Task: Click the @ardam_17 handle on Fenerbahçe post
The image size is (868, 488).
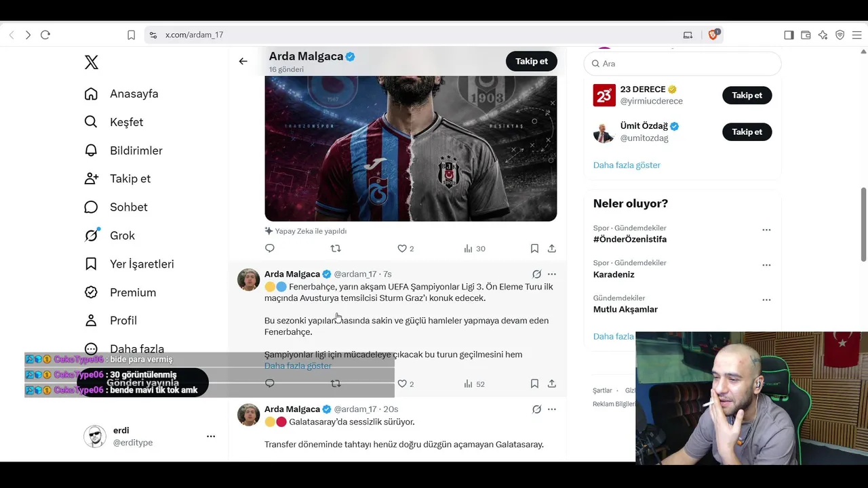Action: tap(355, 274)
